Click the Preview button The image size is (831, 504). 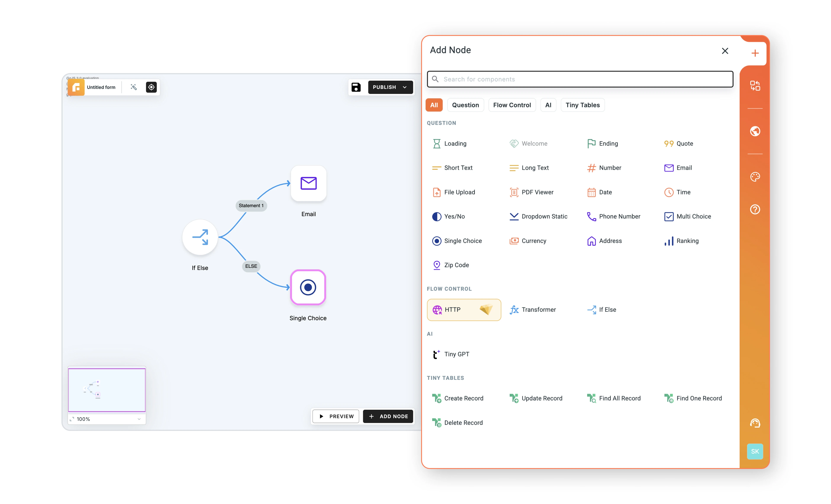click(336, 416)
